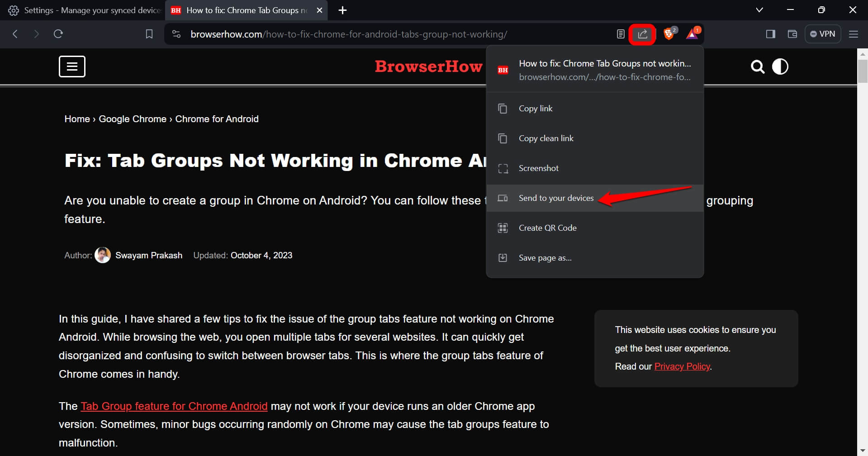Open a new tab
Viewport: 868px width, 456px height.
[x=342, y=10]
